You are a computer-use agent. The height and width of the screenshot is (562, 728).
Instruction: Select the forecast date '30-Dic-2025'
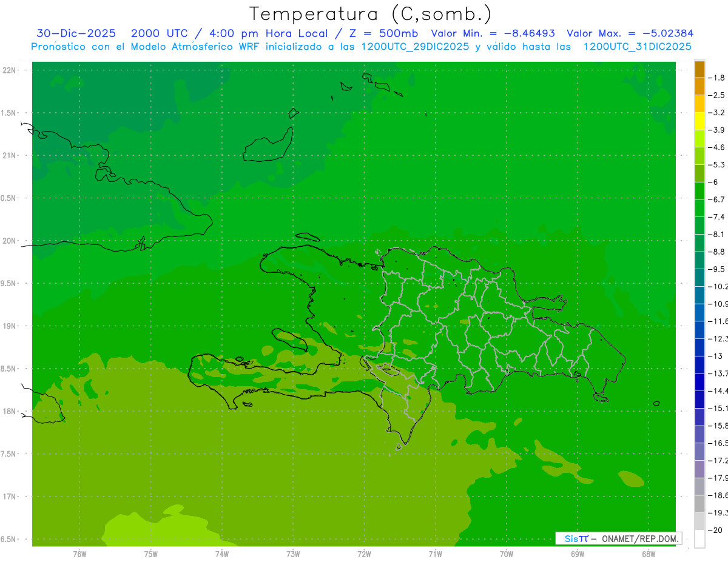tap(76, 33)
